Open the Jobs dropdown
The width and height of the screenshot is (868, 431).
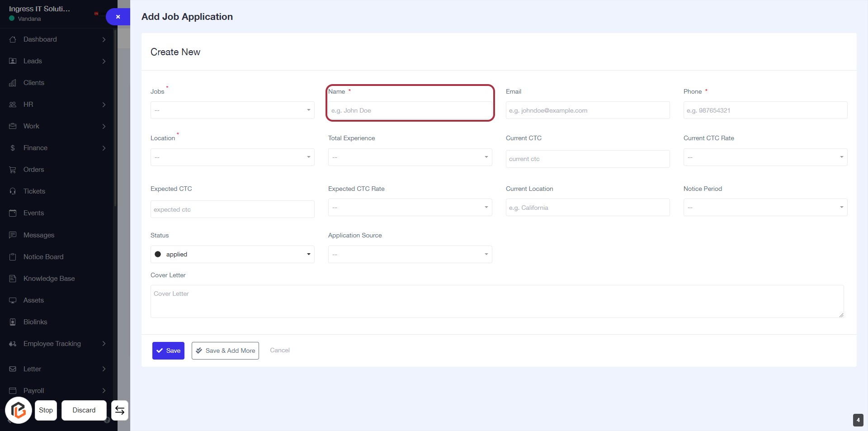pos(232,110)
